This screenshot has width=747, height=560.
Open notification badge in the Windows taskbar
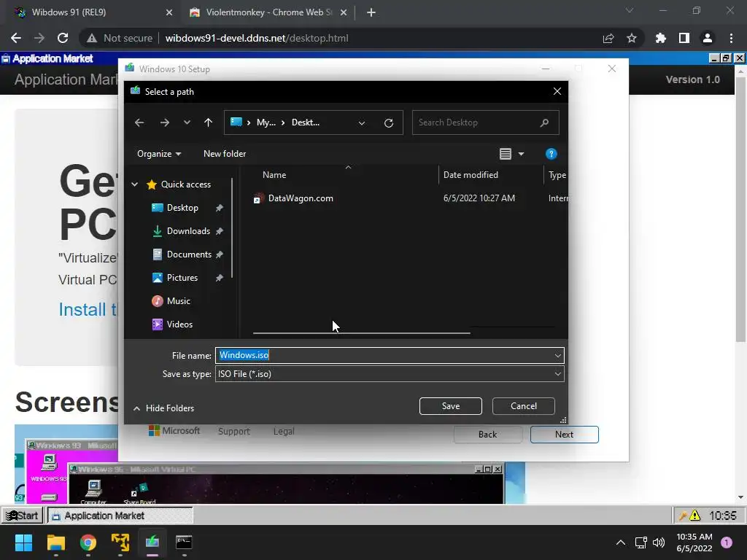pos(727,542)
